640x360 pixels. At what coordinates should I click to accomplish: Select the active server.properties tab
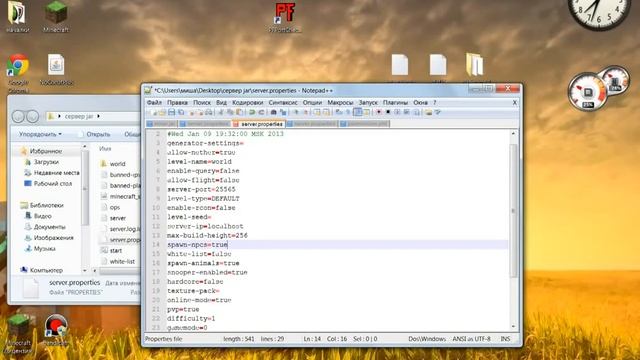tap(258, 124)
